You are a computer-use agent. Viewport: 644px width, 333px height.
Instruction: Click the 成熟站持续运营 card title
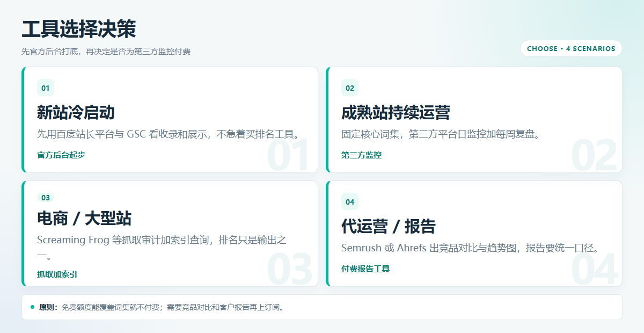pos(396,113)
